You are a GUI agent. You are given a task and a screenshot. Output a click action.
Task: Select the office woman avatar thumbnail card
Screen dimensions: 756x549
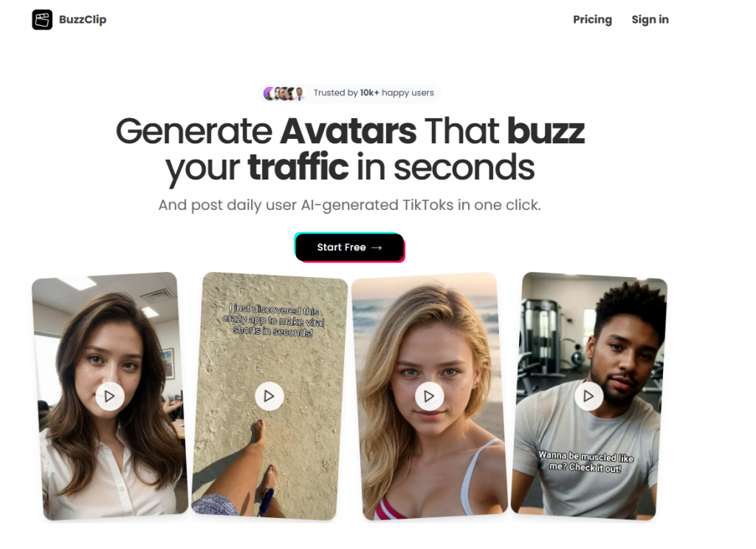click(110, 396)
